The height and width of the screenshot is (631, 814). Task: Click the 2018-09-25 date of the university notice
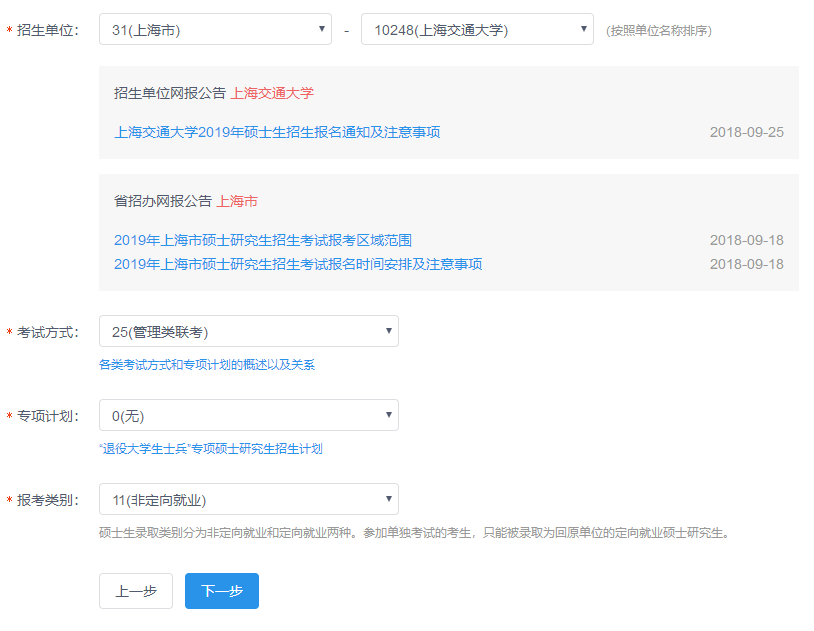(746, 132)
